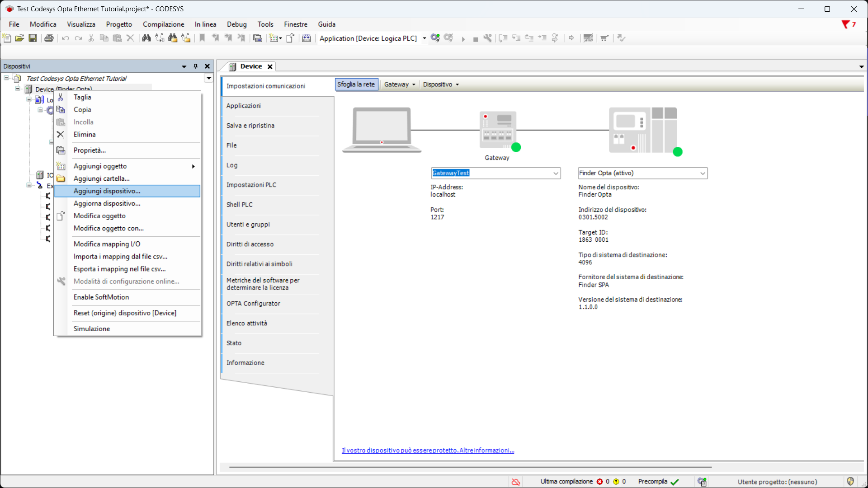Click the Sfoglia la rete button
The width and height of the screenshot is (868, 488).
pyautogui.click(x=356, y=84)
